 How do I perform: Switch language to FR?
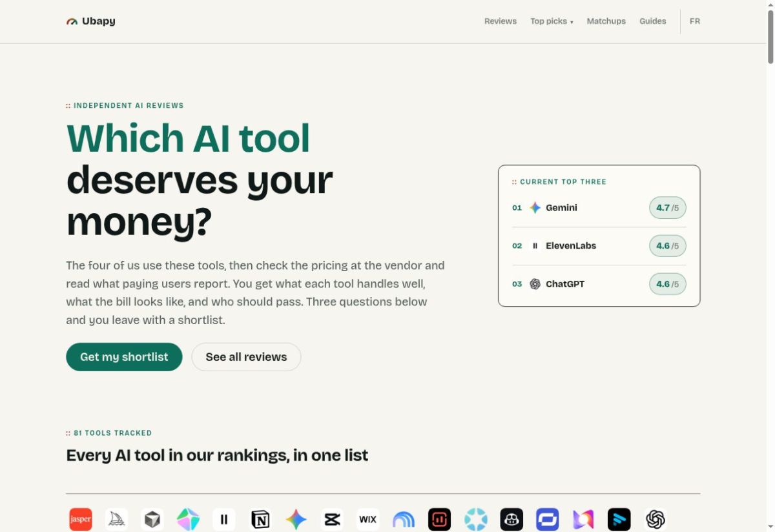click(695, 21)
